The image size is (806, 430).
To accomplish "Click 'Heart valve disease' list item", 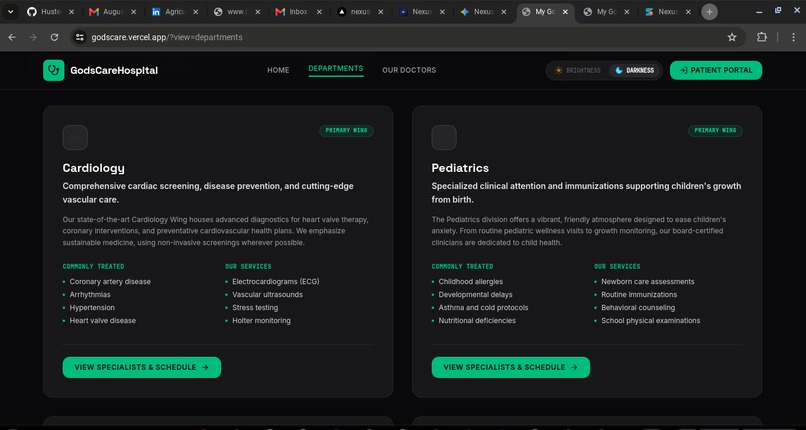I will (103, 320).
